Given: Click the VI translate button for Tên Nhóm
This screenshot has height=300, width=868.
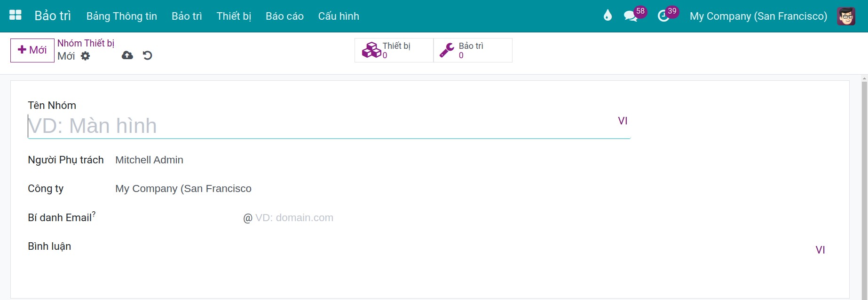Looking at the screenshot, I should click(x=623, y=121).
